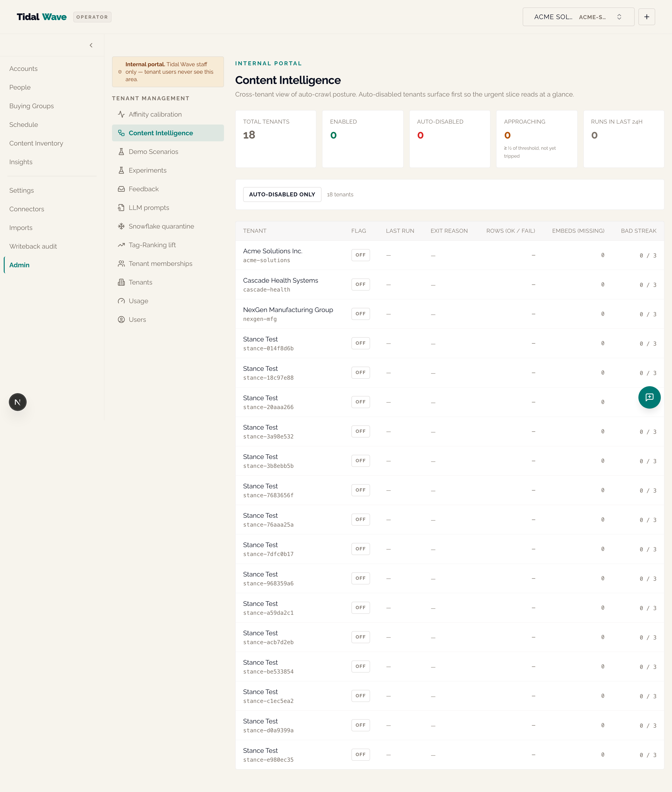Click the stance-3b8ebb5b tenant slug

(268, 466)
